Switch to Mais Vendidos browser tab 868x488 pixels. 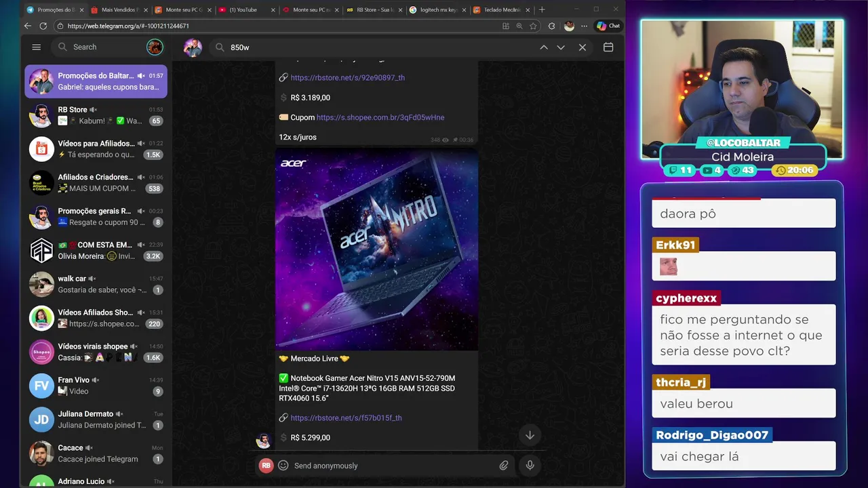pos(119,9)
